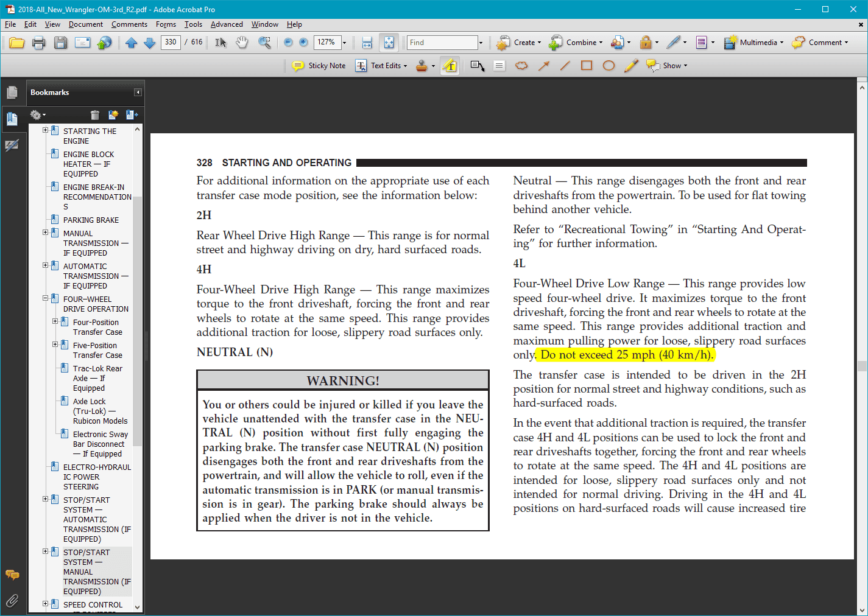This screenshot has width=868, height=616.
Task: Activate the Hand tool
Action: (242, 43)
